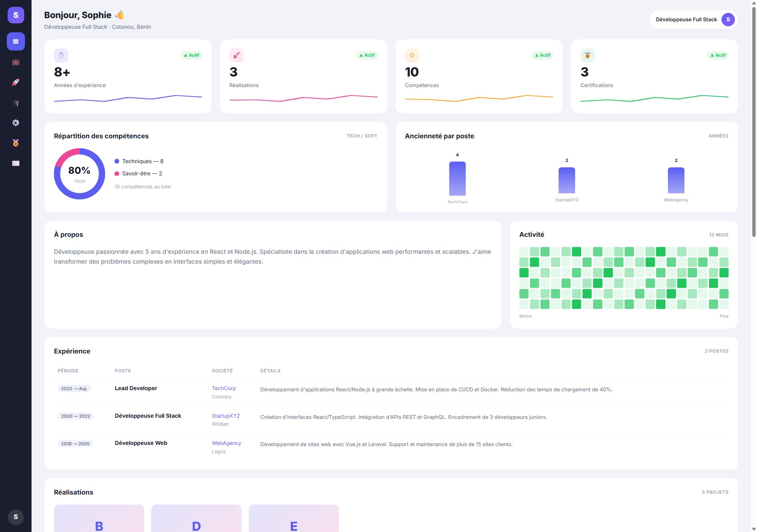Click the skills donut chart showing 80%

click(80, 174)
